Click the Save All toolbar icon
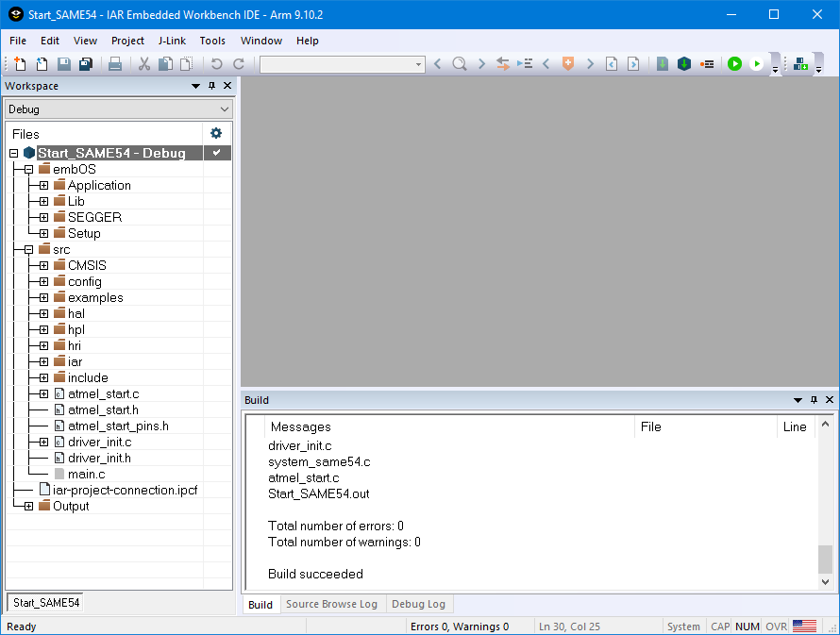The image size is (840, 635). point(86,64)
